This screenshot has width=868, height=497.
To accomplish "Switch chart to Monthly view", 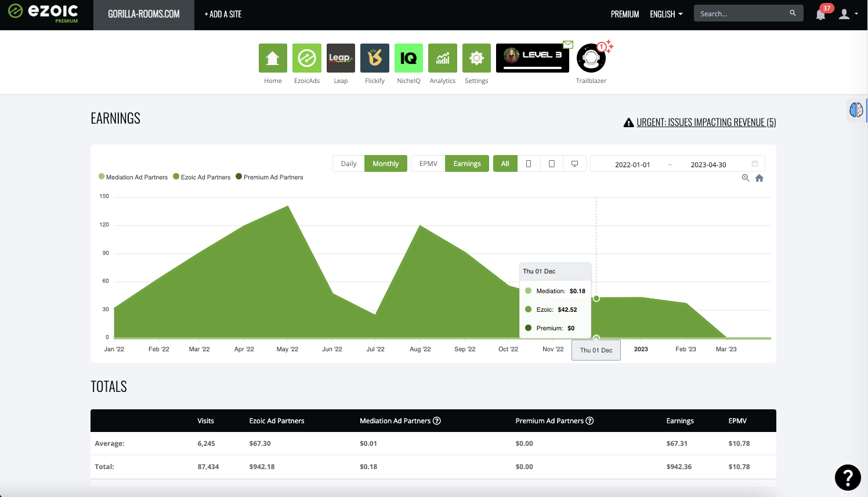I will pyautogui.click(x=386, y=164).
